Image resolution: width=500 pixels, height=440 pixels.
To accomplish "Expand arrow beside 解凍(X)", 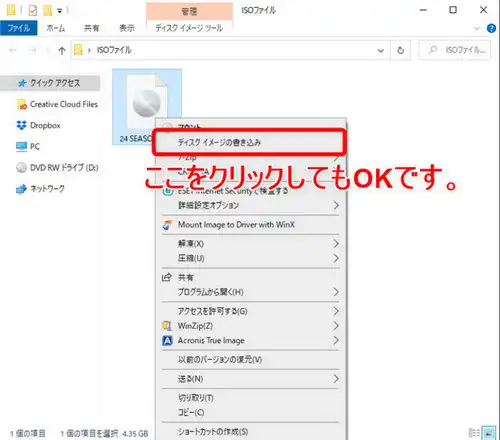I will (x=336, y=244).
